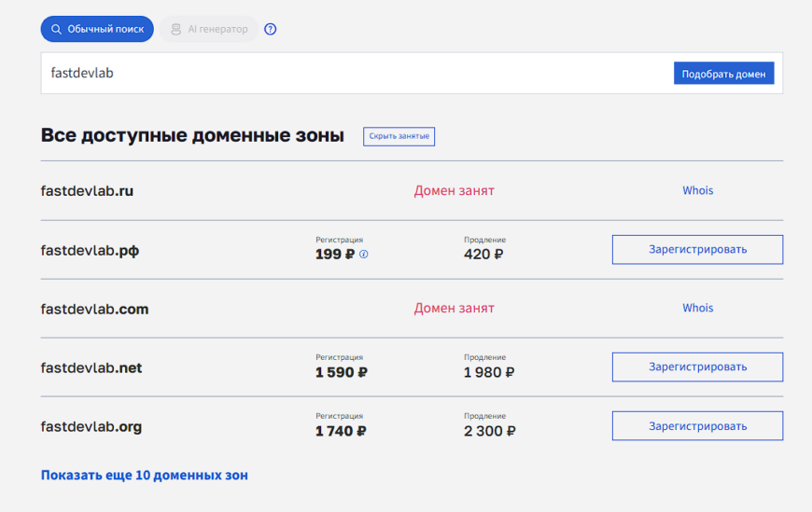Select fastdevlab.net domain name
The height and width of the screenshot is (512, 812).
coord(91,368)
